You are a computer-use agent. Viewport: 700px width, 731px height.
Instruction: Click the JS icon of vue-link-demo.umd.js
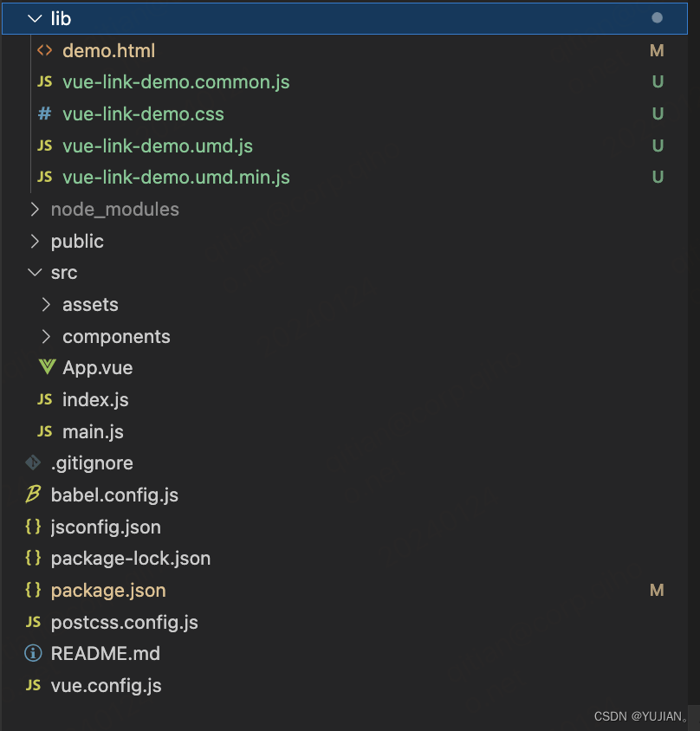(45, 146)
